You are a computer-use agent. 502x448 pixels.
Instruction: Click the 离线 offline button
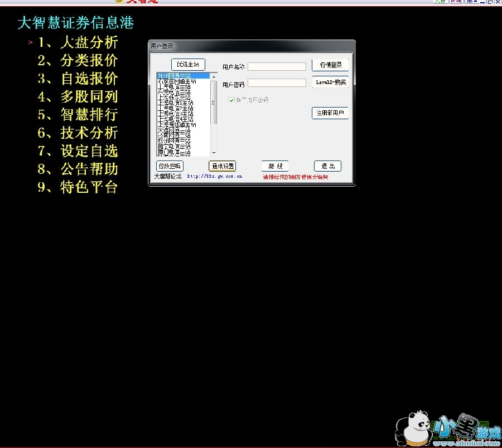(x=275, y=166)
